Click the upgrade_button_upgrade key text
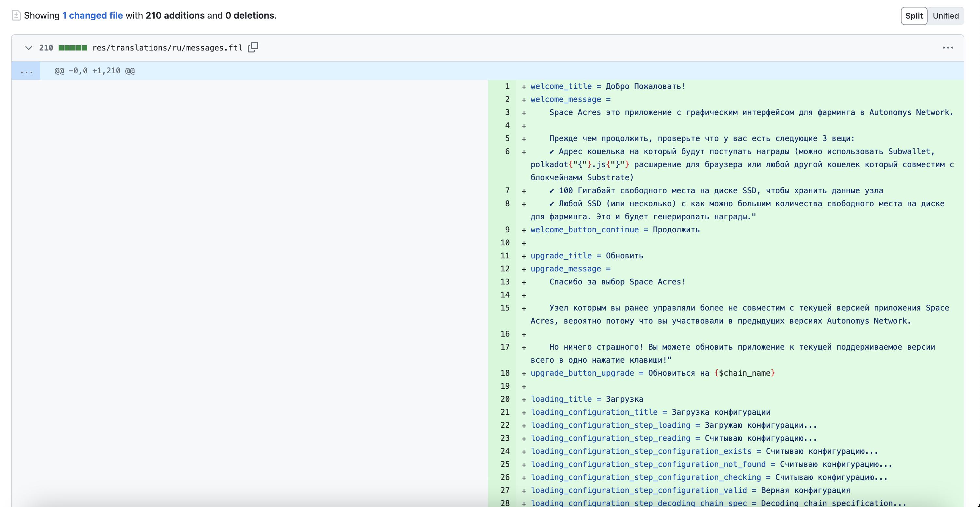The height and width of the screenshot is (507, 980). coord(582,373)
